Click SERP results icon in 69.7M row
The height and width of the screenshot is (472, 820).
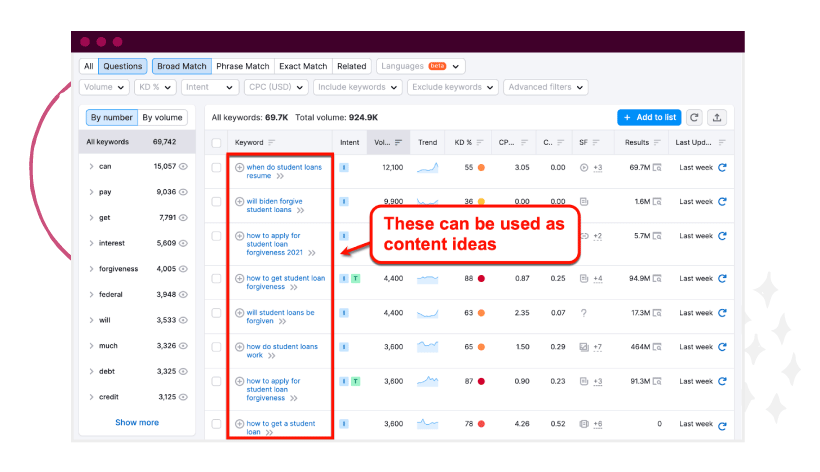[x=657, y=167]
